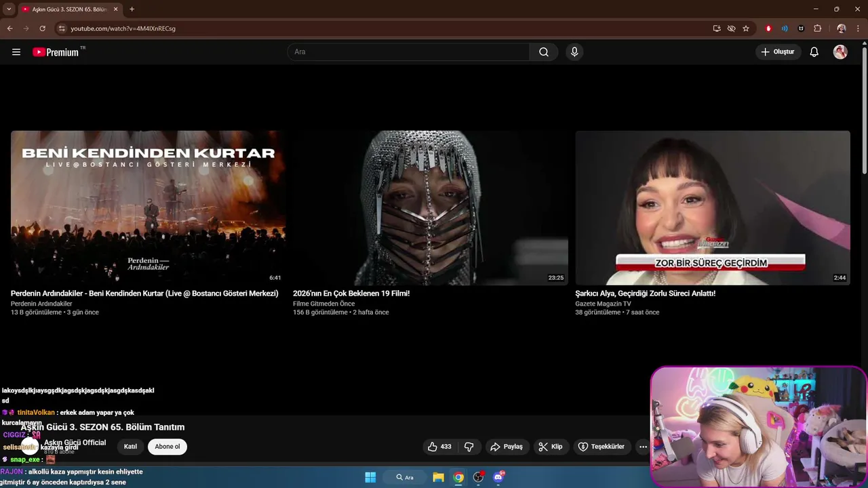Click the Katıl join button

tap(130, 447)
